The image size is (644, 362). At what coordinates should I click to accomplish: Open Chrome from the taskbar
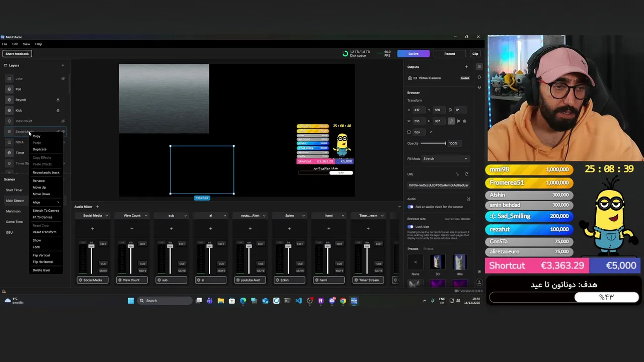[x=343, y=301]
